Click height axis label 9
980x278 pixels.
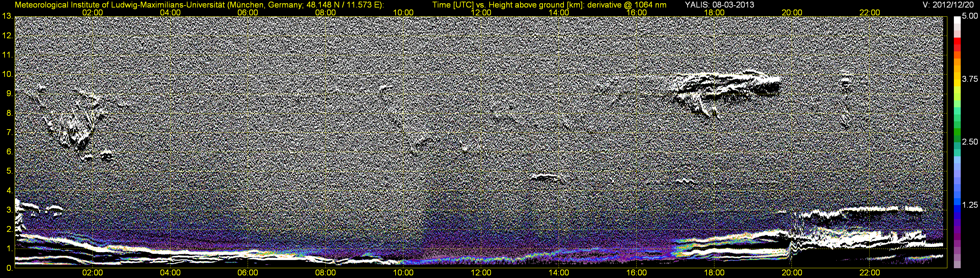click(9, 94)
